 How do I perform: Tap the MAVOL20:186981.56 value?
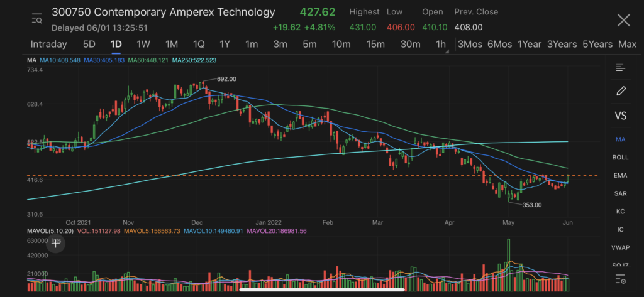tap(277, 231)
